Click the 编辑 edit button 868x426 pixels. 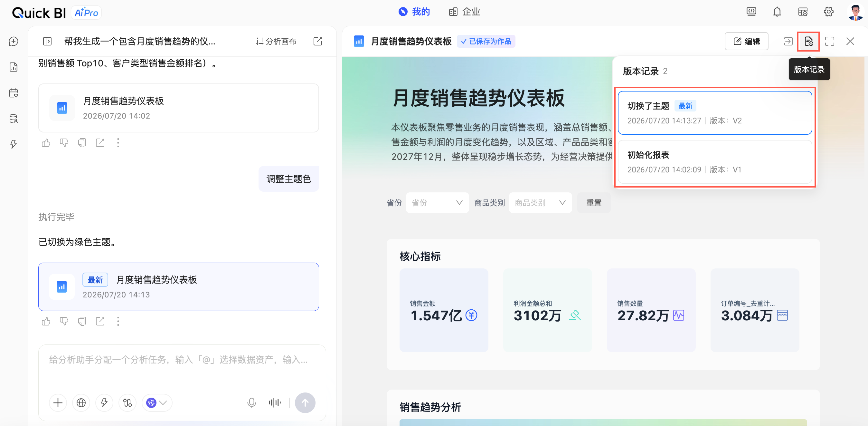747,41
